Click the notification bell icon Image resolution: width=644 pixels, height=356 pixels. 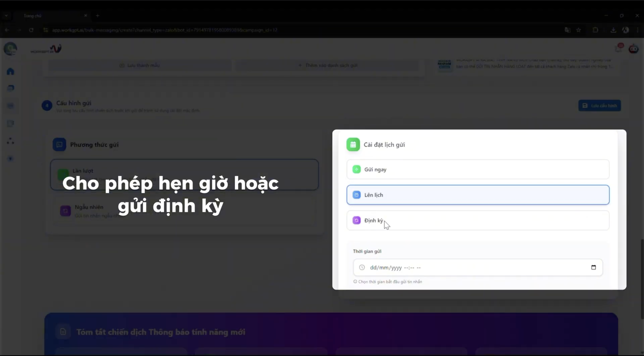(x=619, y=48)
